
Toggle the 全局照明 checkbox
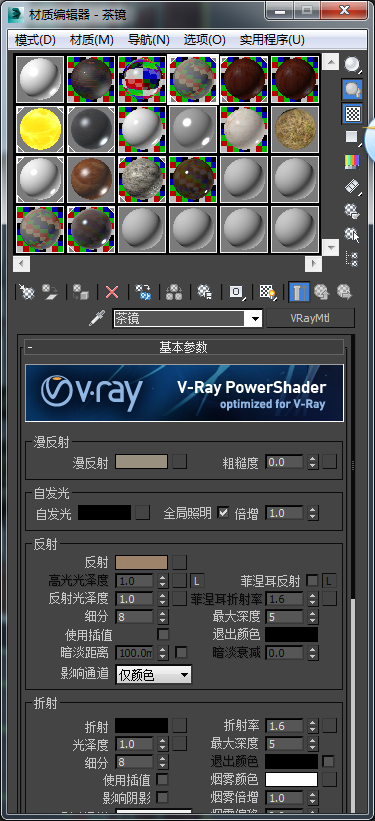[x=224, y=513]
